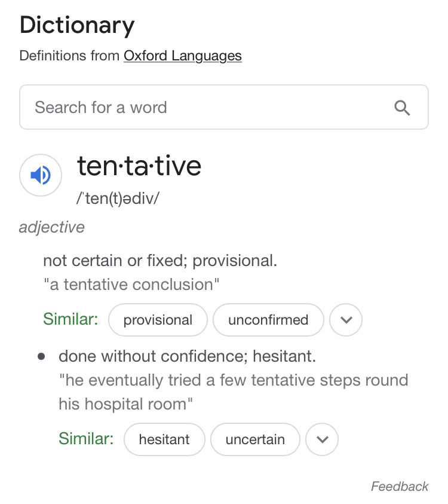Open the hesitant synonym chip
This screenshot has height=504, width=448.
(164, 439)
